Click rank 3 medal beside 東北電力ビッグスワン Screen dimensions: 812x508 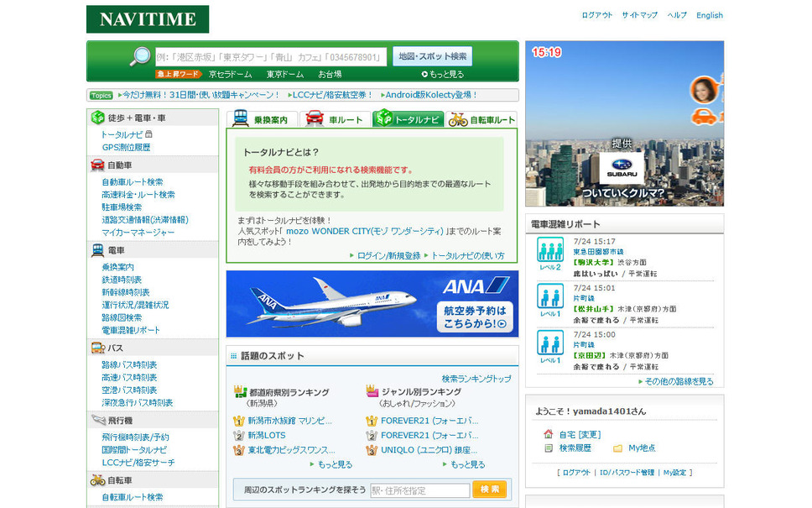(x=239, y=450)
